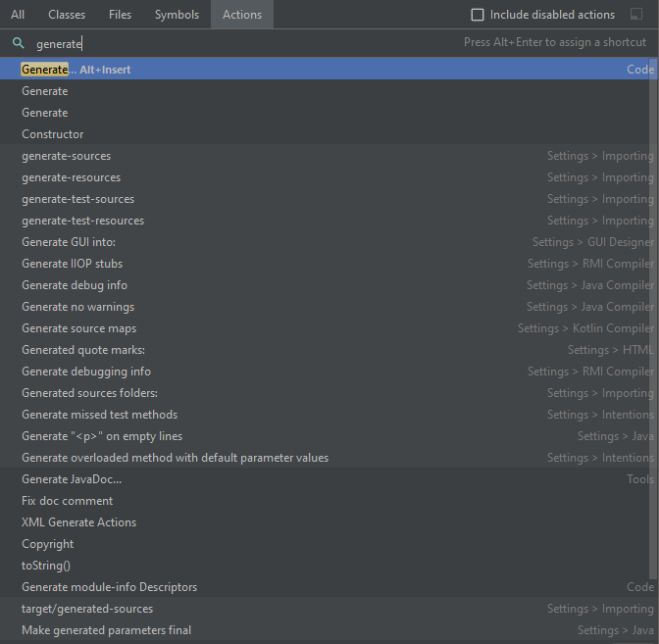
Task: Select generate-sources setting
Action: pyautogui.click(x=329, y=156)
